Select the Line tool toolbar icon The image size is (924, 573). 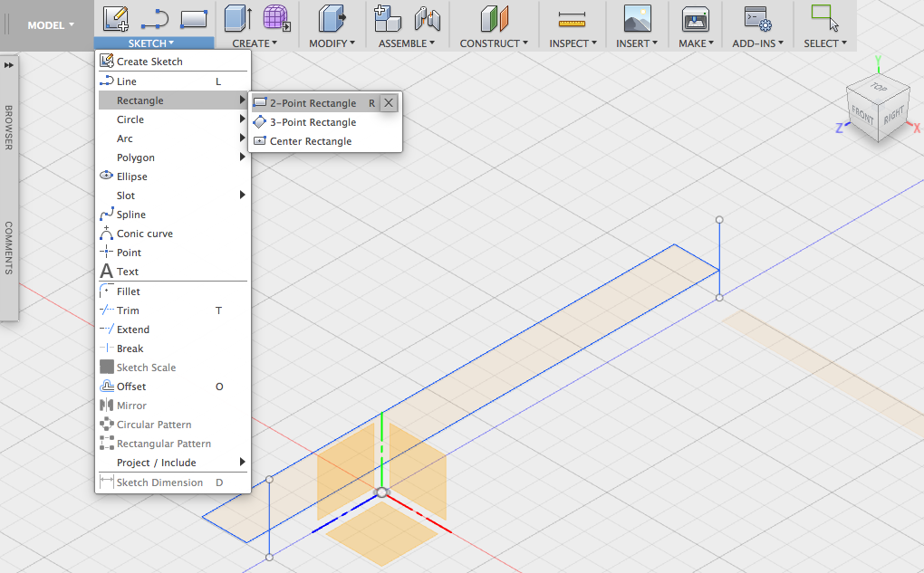[x=155, y=19]
